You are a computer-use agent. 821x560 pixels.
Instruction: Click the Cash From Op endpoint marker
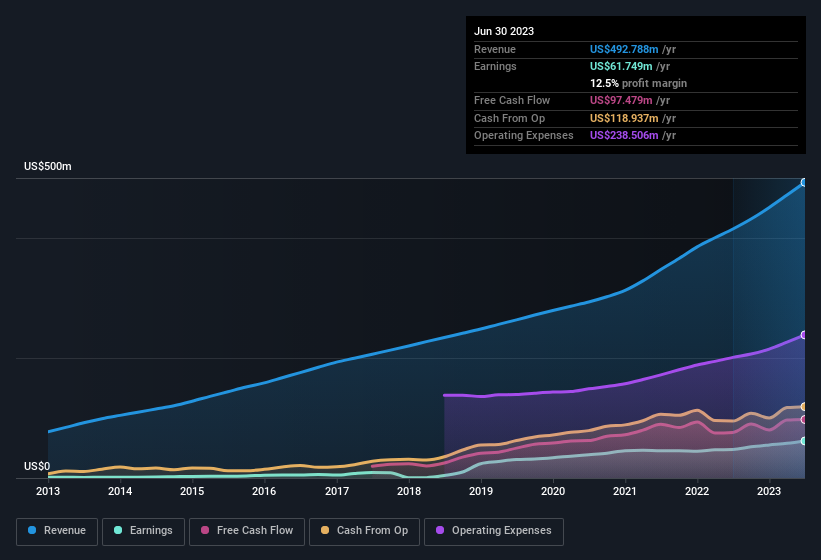[804, 407]
